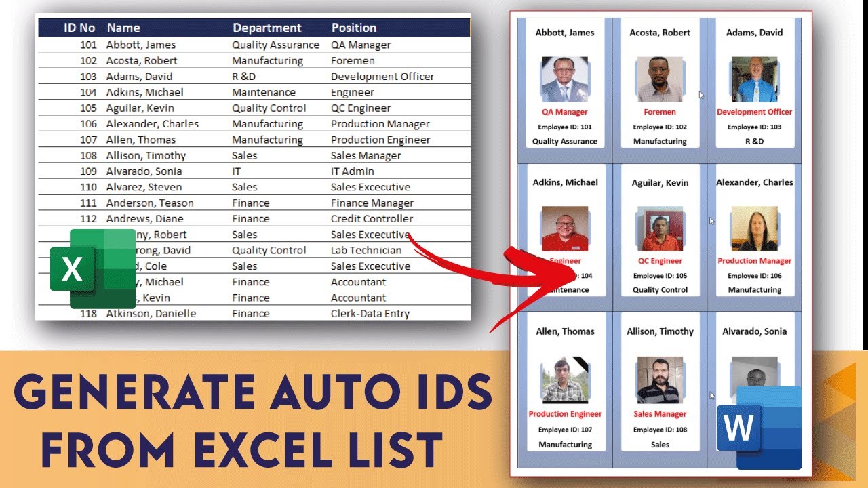This screenshot has width=868, height=488.
Task: Click the red Foremen title on ID card
Action: point(660,113)
